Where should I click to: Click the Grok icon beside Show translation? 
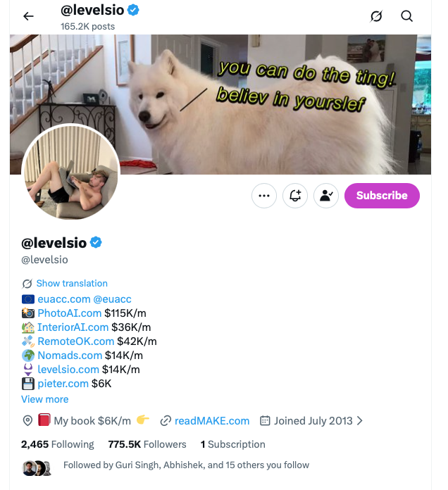click(x=27, y=284)
